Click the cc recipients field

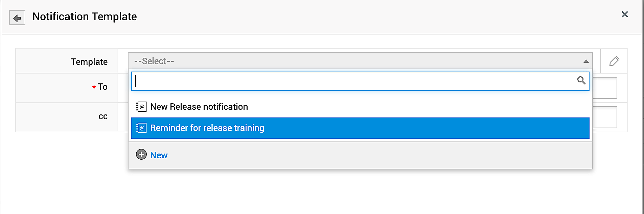[605, 117]
